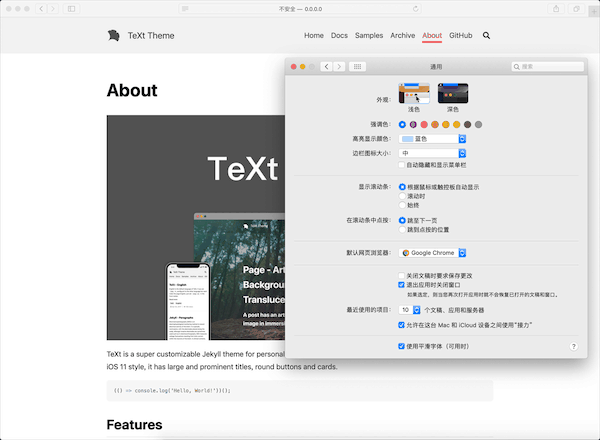Open the Docs navigation item

pyautogui.click(x=340, y=35)
